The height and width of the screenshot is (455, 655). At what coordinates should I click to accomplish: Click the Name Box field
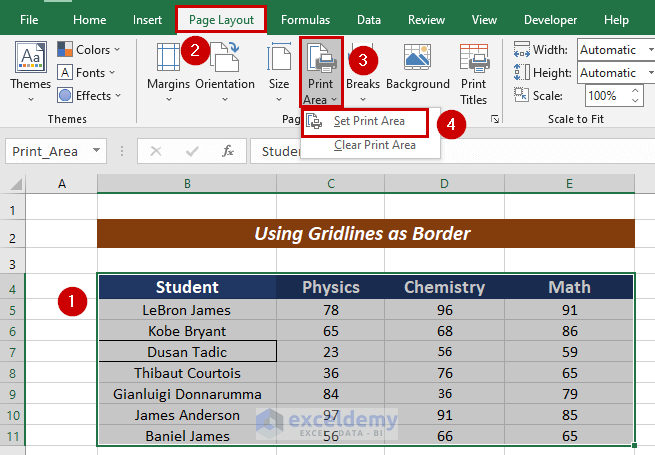pyautogui.click(x=47, y=151)
